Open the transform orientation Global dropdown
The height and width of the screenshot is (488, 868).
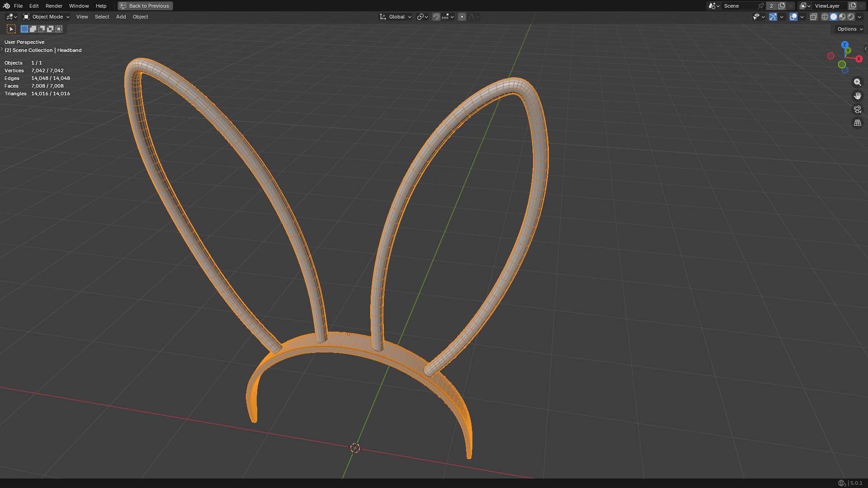pyautogui.click(x=396, y=17)
